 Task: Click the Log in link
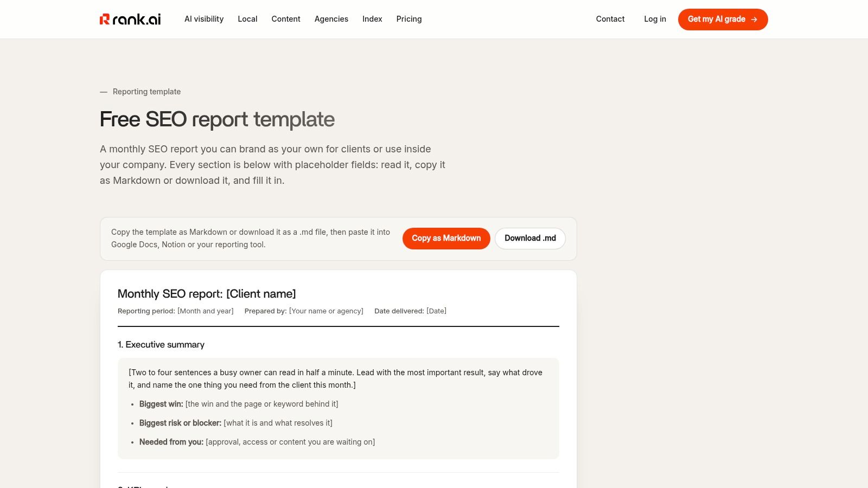tap(655, 19)
